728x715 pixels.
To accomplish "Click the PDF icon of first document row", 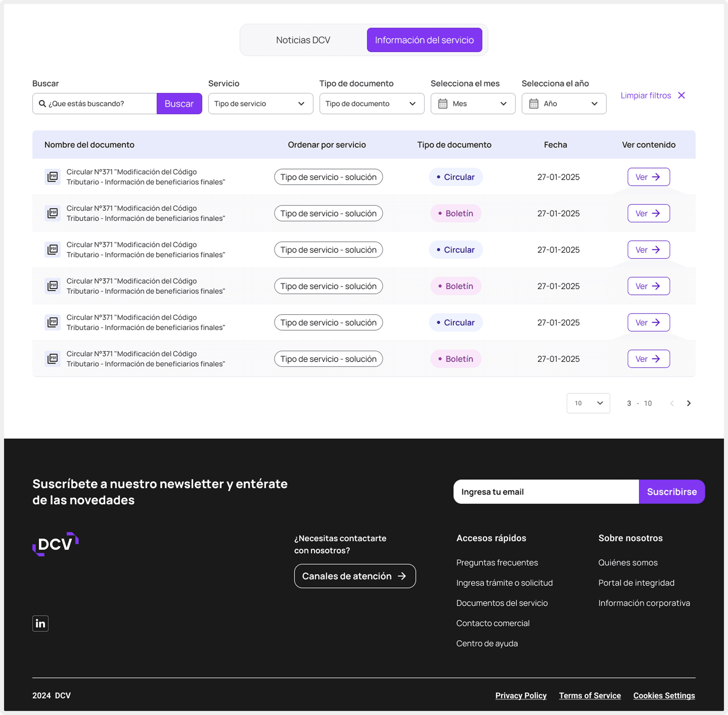I will [x=53, y=177].
